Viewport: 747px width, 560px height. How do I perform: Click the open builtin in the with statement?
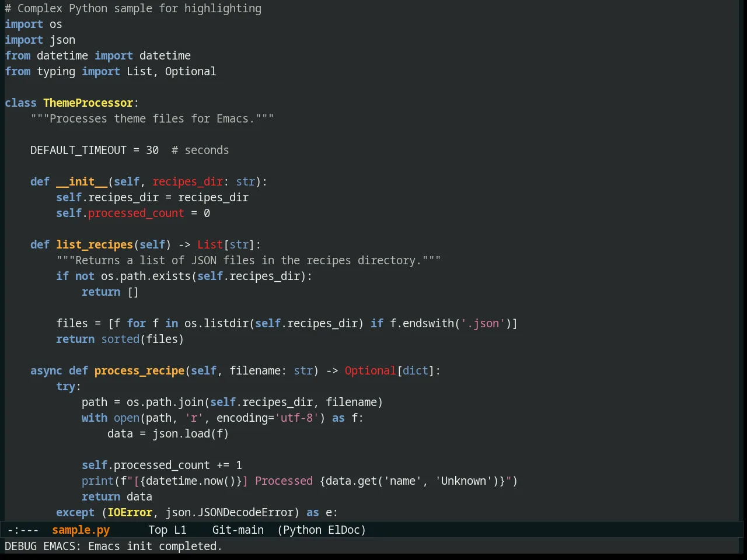[127, 418]
